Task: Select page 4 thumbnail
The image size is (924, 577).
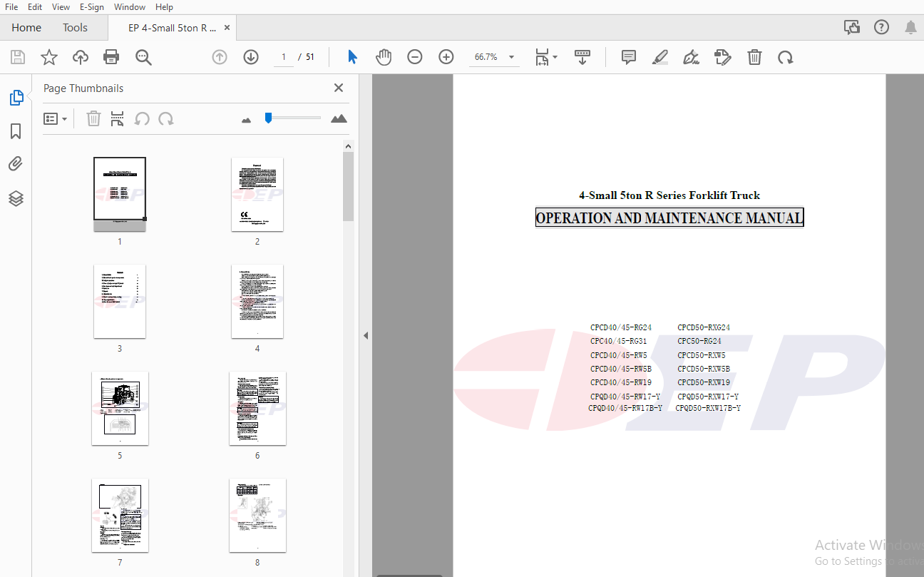Action: (257, 301)
